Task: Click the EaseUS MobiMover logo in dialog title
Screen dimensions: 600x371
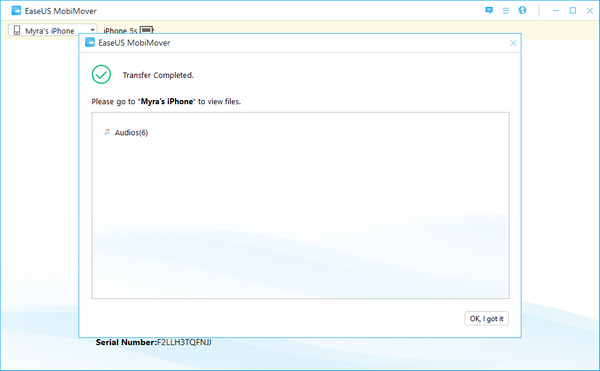Action: [x=90, y=42]
